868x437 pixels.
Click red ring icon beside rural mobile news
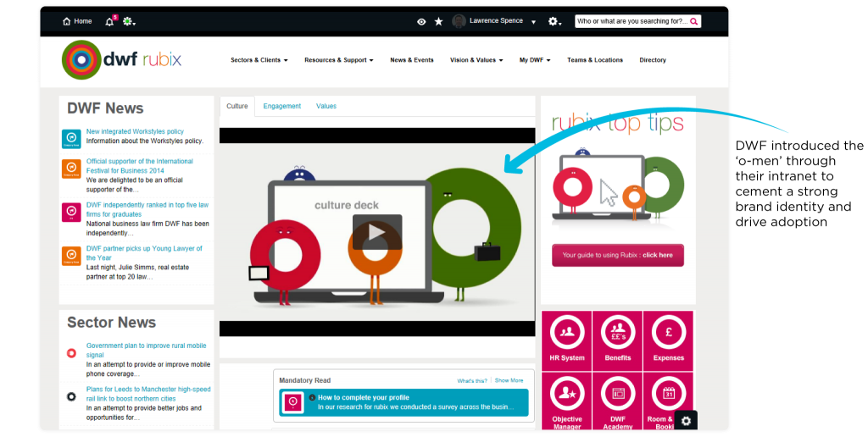tap(71, 353)
